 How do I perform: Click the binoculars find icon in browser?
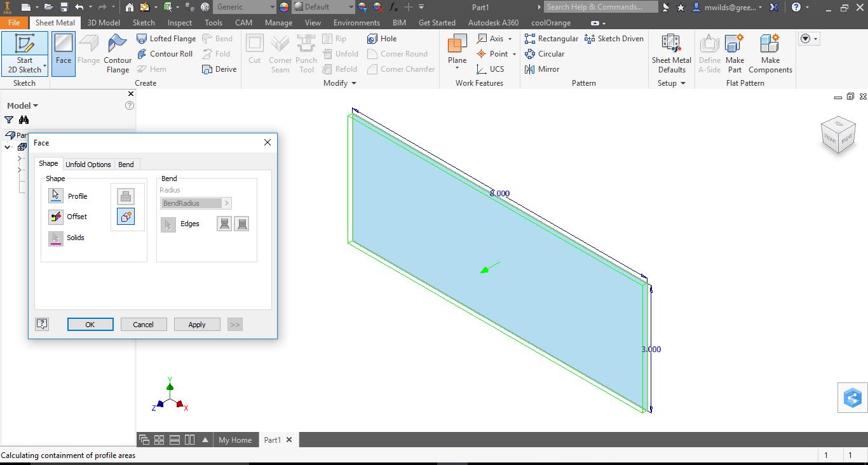[x=24, y=119]
